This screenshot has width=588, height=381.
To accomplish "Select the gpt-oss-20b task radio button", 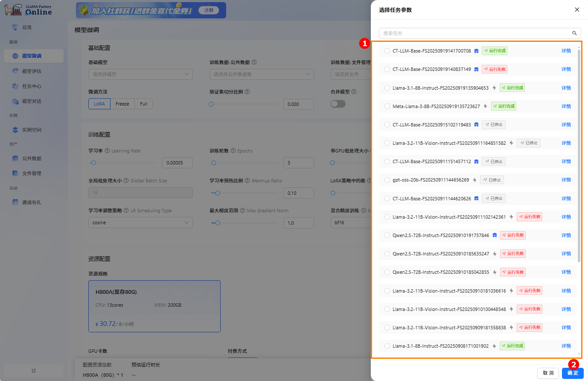I will tap(386, 180).
